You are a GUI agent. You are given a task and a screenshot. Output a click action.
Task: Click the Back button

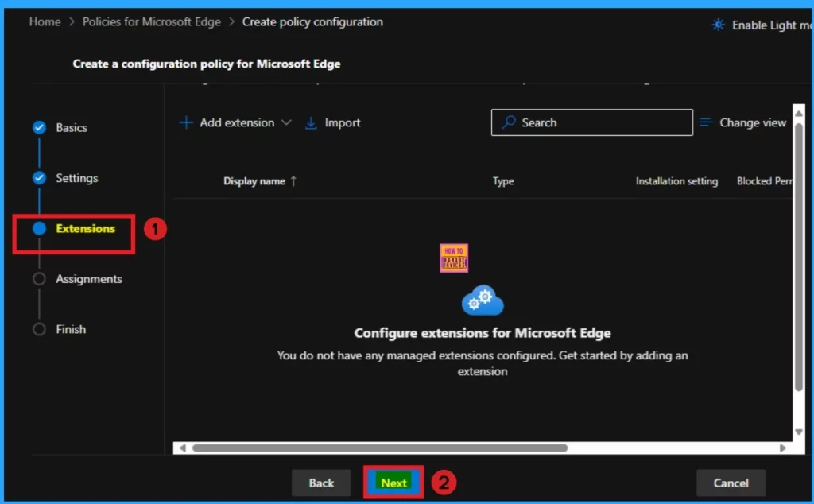321,483
